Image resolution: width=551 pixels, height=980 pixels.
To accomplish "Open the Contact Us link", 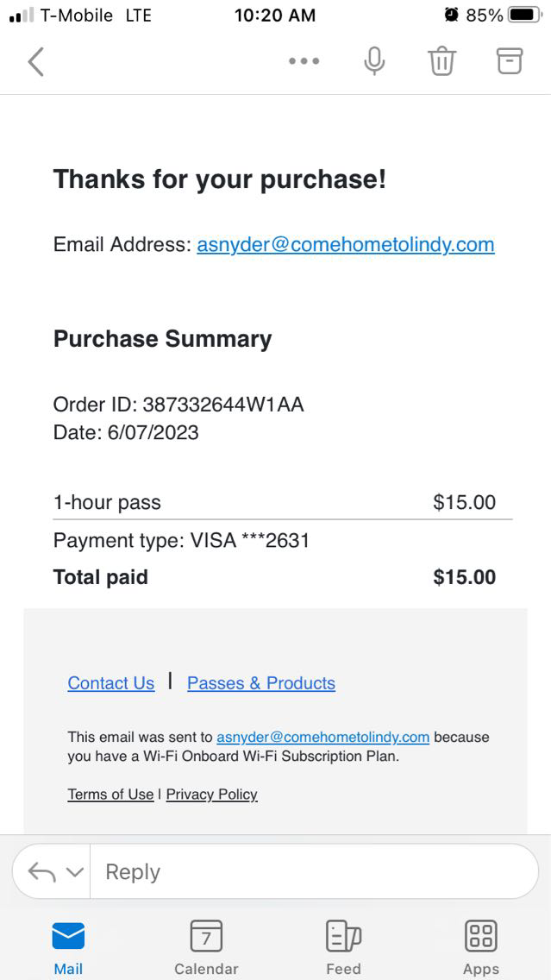I will click(111, 683).
